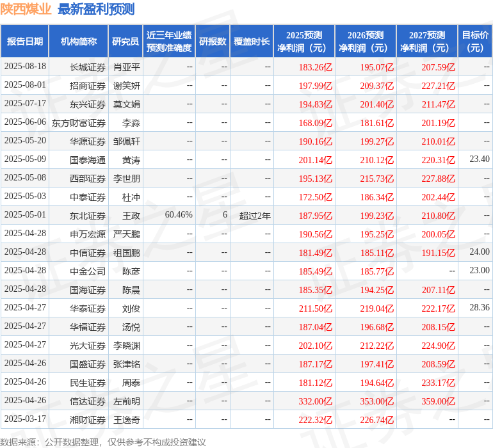Select the 研究员 column header
The height and width of the screenshot is (448, 493).
(x=125, y=42)
